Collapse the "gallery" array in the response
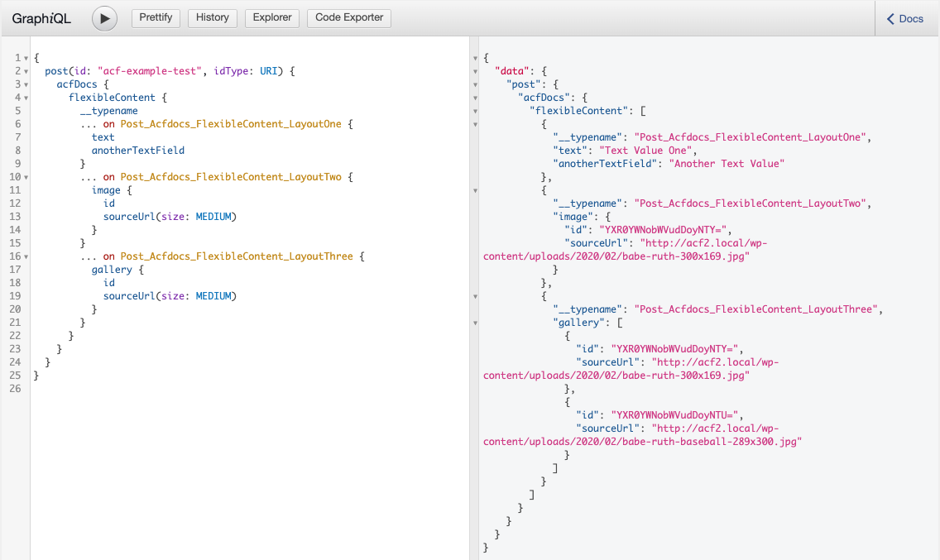 pyautogui.click(x=475, y=323)
